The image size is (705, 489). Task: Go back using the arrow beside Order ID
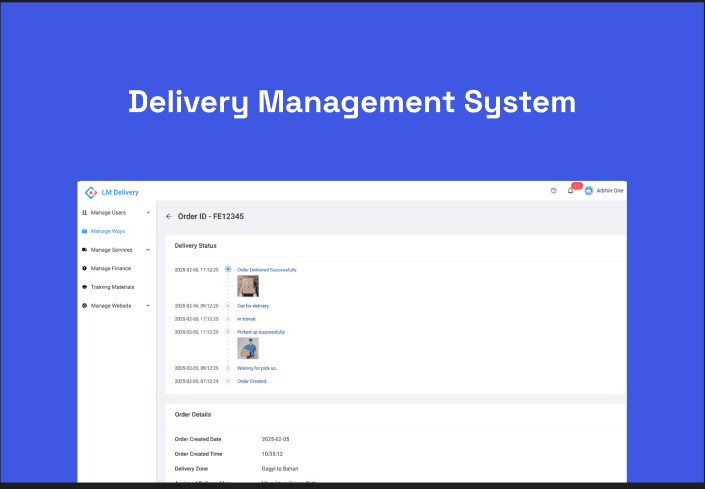pos(169,216)
